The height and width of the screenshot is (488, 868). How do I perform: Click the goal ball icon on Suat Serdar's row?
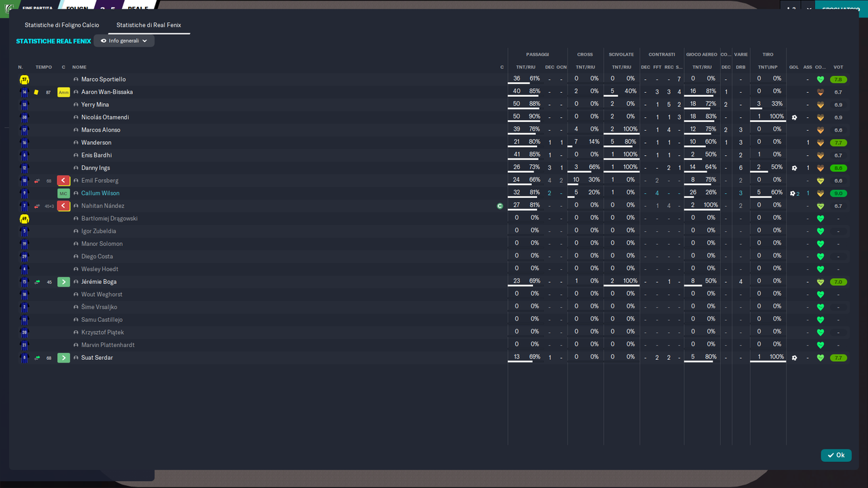click(x=794, y=358)
